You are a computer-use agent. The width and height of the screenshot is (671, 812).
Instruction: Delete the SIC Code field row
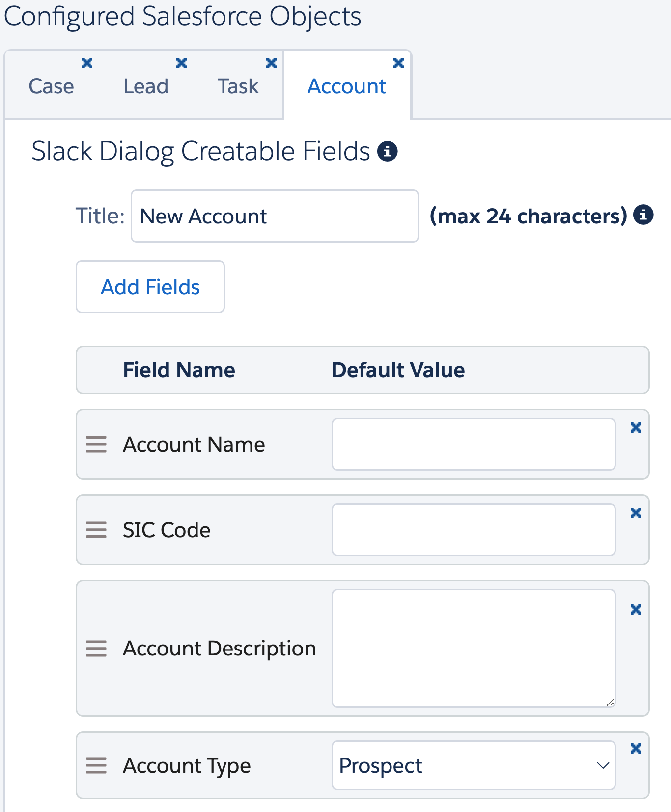(x=636, y=513)
